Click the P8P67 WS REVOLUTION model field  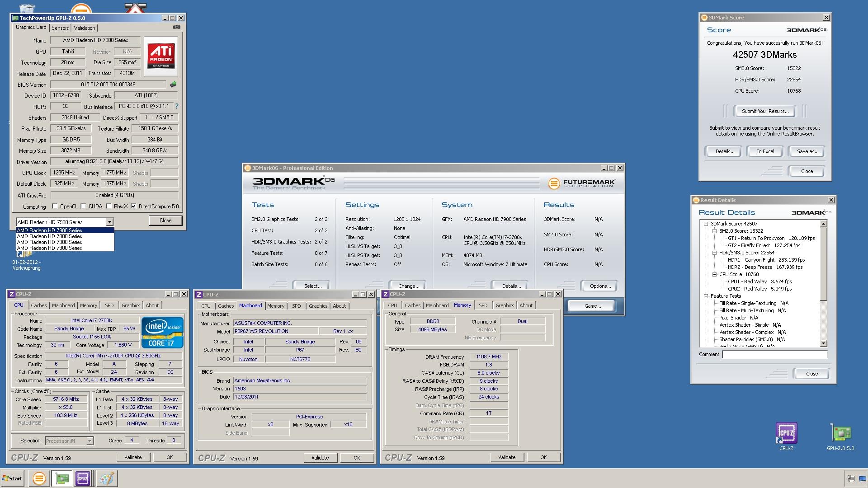tap(275, 332)
